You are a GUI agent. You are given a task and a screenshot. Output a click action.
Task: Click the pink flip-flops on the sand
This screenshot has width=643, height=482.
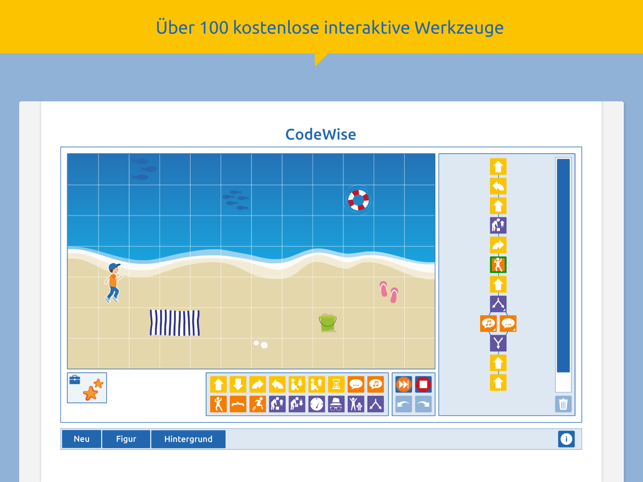389,292
